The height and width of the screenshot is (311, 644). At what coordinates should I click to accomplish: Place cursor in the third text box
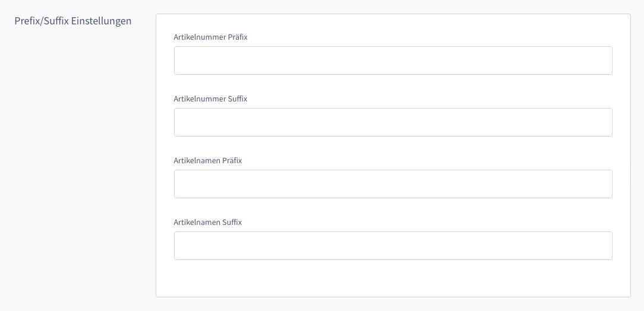coord(393,184)
